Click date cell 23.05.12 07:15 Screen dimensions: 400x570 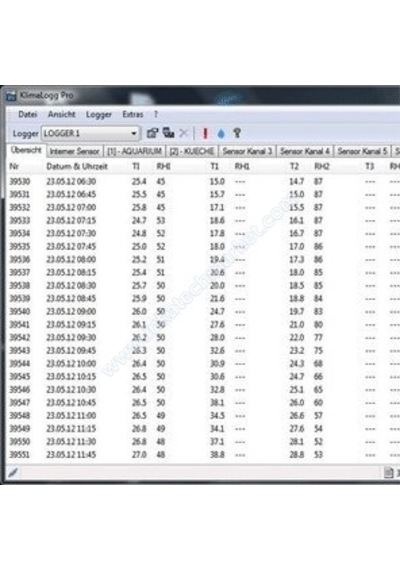click(71, 221)
